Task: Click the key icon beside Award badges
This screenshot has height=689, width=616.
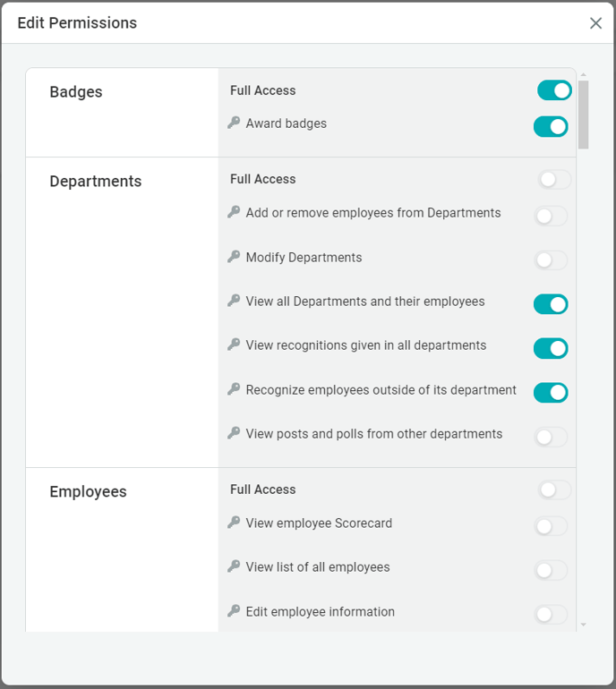Action: 234,123
